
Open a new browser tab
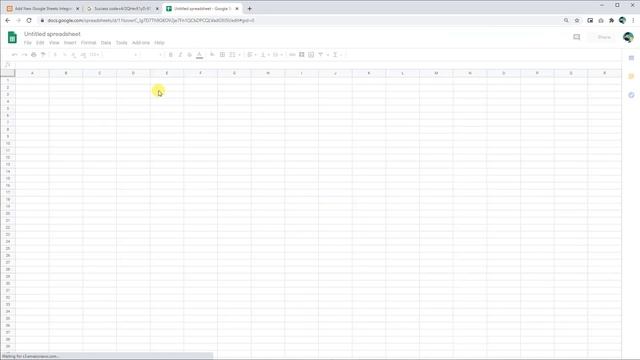point(249,9)
